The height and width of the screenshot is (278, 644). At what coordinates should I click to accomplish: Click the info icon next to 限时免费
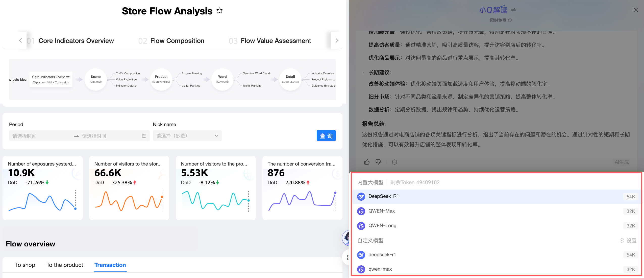pyautogui.click(x=510, y=20)
